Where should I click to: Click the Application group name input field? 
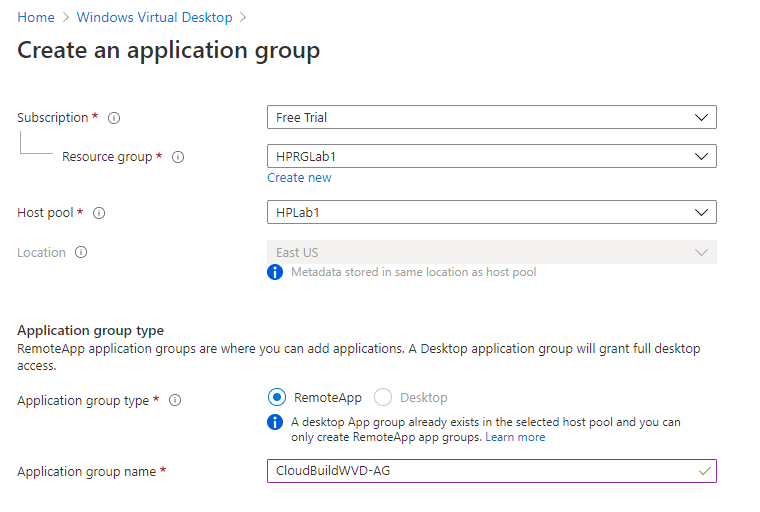[x=491, y=471]
